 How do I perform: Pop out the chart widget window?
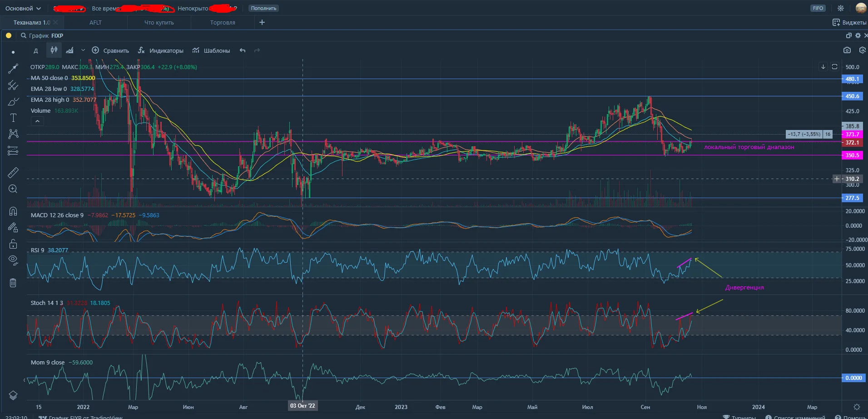[x=848, y=35]
